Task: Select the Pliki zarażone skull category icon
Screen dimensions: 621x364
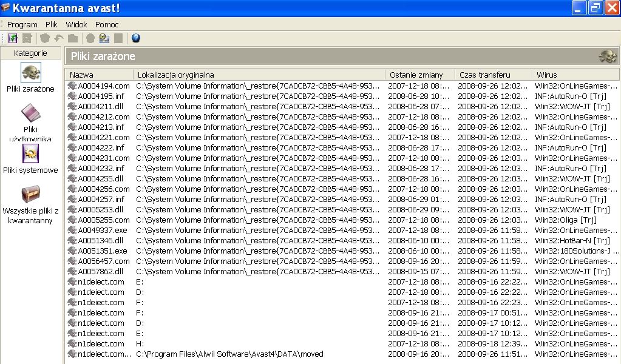Action: coord(30,72)
